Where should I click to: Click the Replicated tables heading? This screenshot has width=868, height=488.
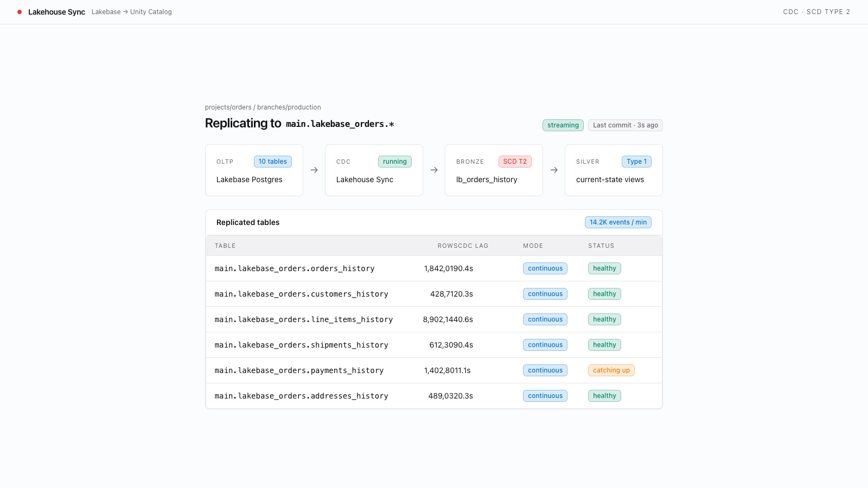tap(248, 222)
